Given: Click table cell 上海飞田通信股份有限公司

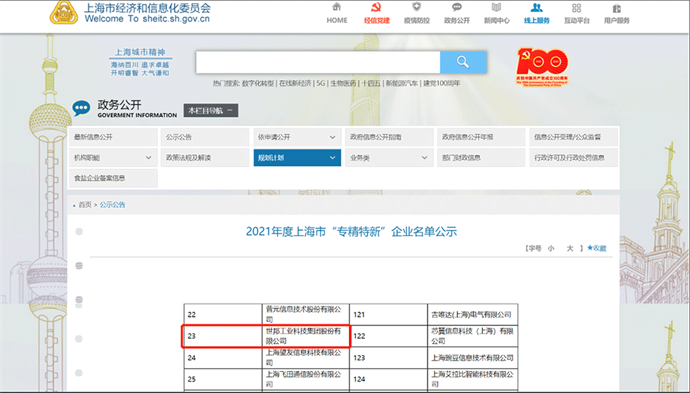Looking at the screenshot, I should [x=305, y=379].
